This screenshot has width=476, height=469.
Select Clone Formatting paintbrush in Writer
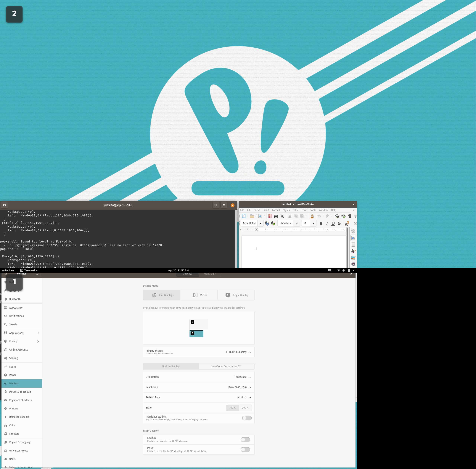(312, 216)
